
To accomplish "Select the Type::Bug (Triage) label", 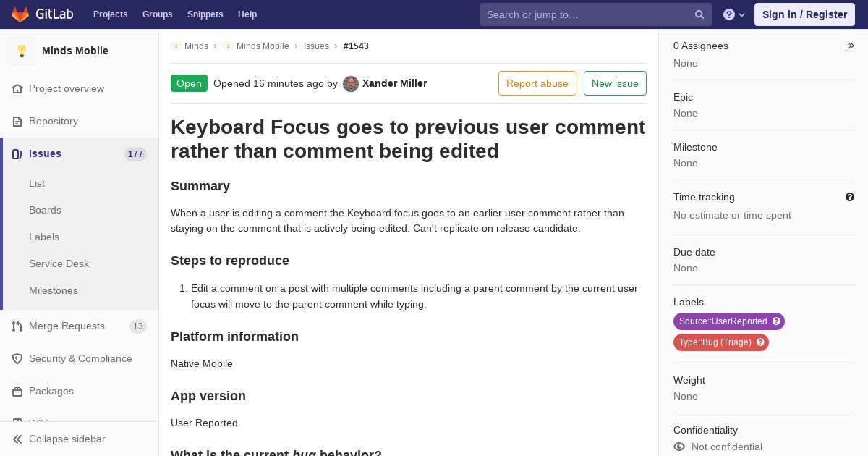I will tap(715, 342).
